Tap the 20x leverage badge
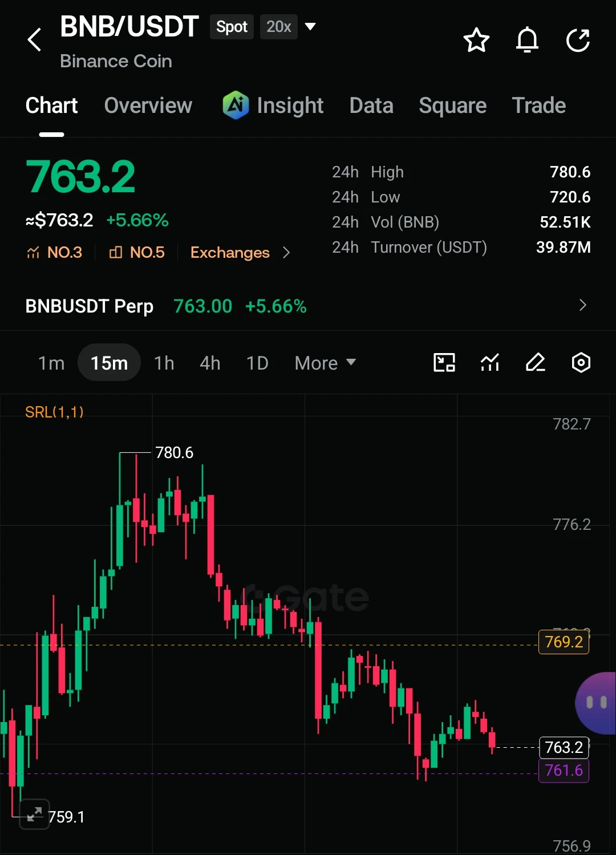 279,27
